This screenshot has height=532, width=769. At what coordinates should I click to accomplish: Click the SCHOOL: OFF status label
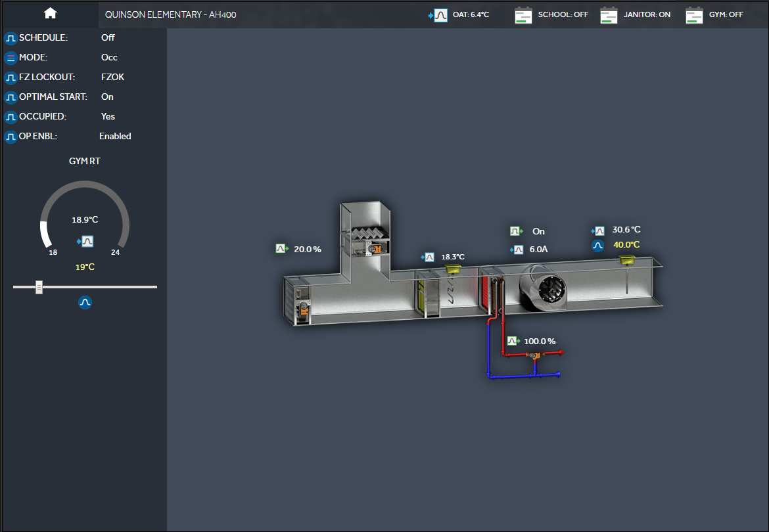[563, 14]
